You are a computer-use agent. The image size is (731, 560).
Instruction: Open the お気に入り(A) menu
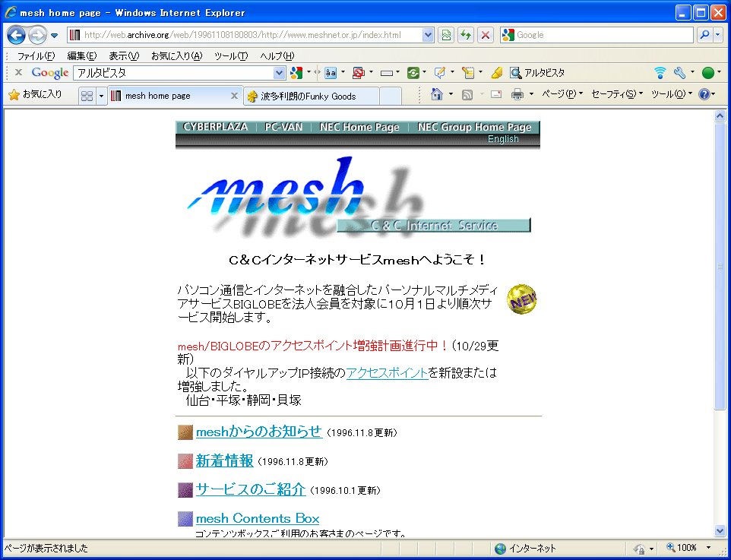click(177, 56)
